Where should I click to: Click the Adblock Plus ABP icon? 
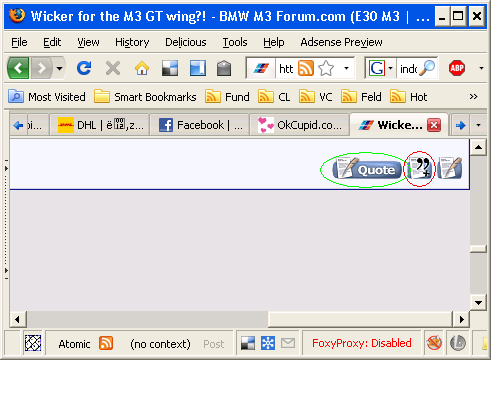pyautogui.click(x=457, y=68)
